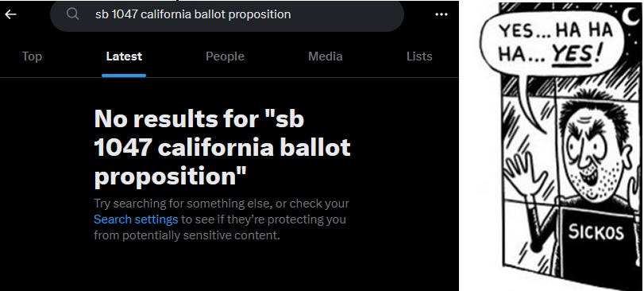The height and width of the screenshot is (291, 644).
Task: Click the blue active indicator under Latest
Action: pyautogui.click(x=124, y=76)
